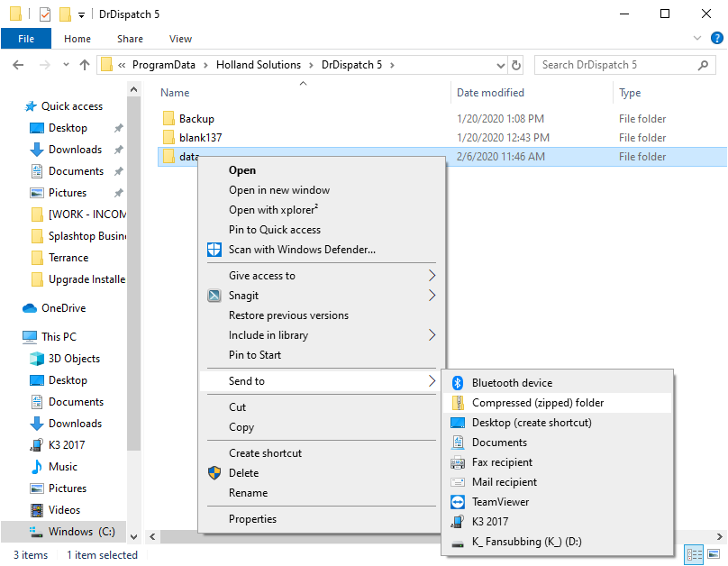Click the Windows Defender shield icon
This screenshot has width=728, height=566.
pos(214,250)
